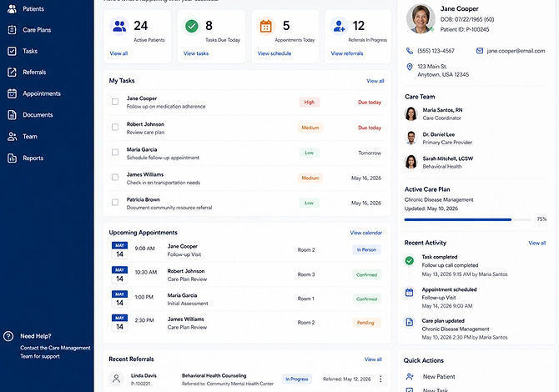Go to Appointments in the sidebar menu

coord(42,93)
